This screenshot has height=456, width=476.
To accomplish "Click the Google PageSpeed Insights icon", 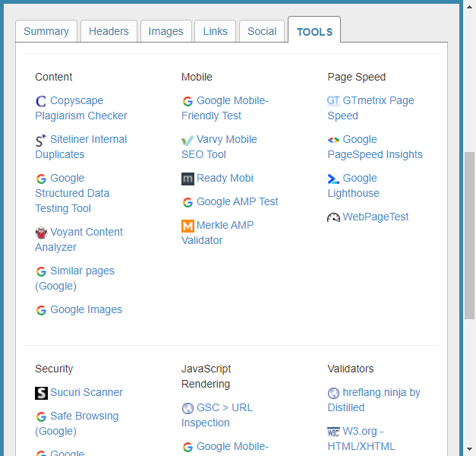I will click(x=334, y=140).
